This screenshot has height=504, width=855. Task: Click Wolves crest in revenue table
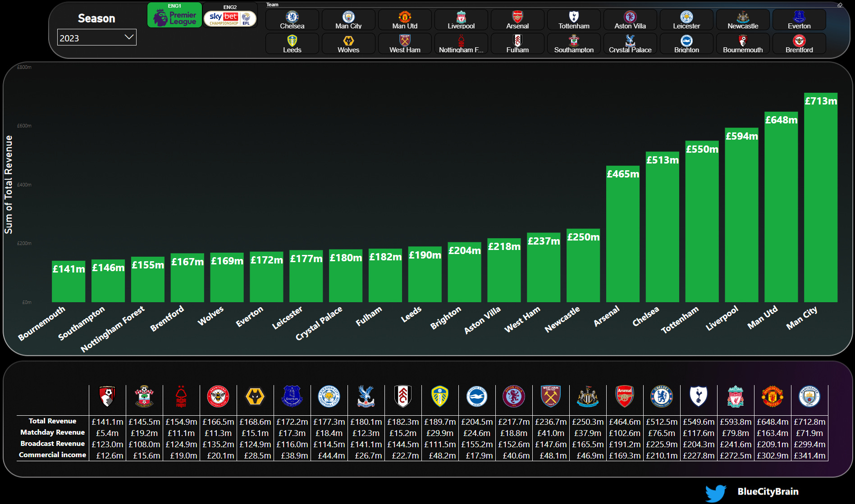(x=255, y=397)
